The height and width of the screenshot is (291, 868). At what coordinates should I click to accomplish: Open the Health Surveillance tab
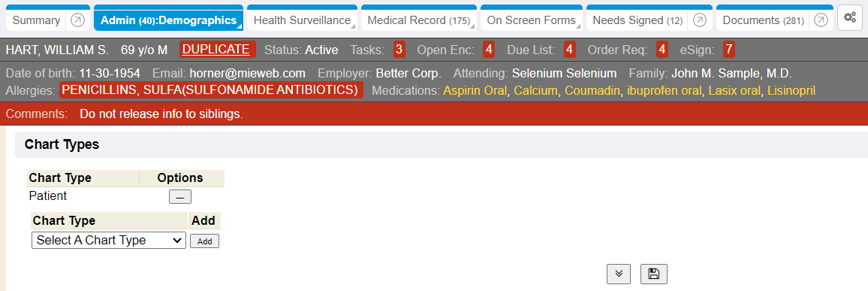click(x=302, y=20)
